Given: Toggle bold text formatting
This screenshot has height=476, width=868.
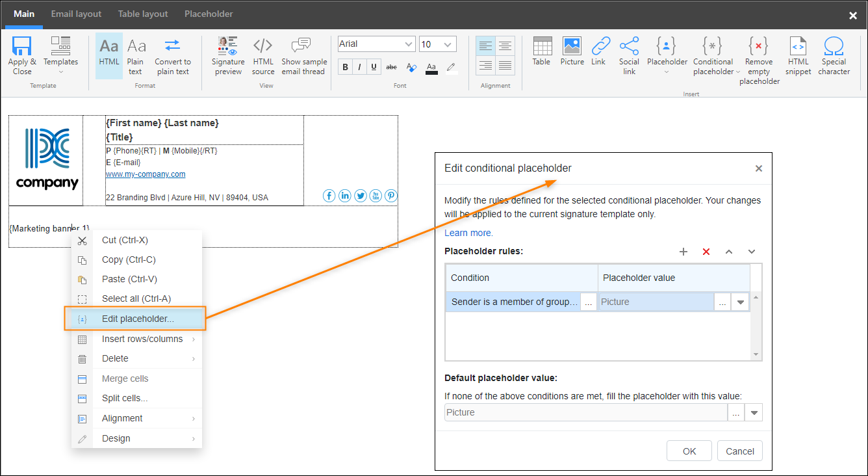Looking at the screenshot, I should coord(345,66).
